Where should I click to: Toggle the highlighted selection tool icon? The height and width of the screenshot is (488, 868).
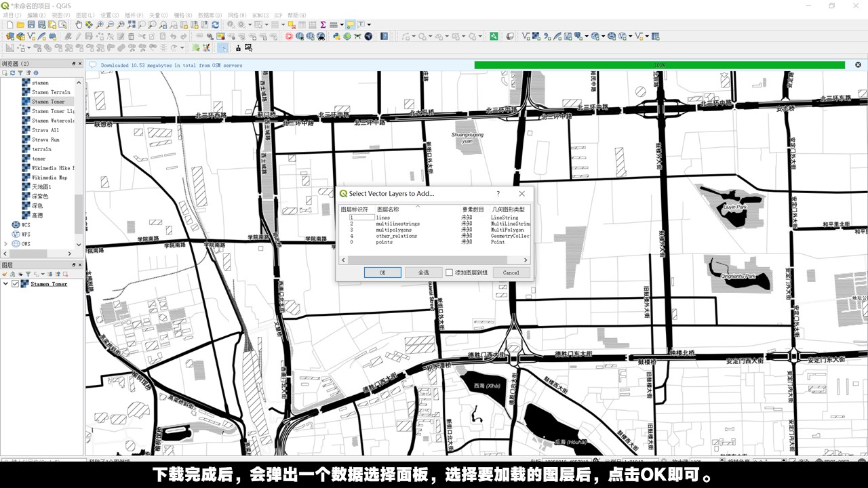tap(222, 47)
